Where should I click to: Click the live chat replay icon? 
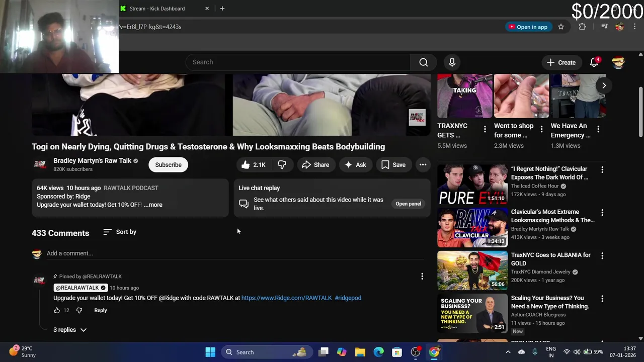[x=244, y=204]
